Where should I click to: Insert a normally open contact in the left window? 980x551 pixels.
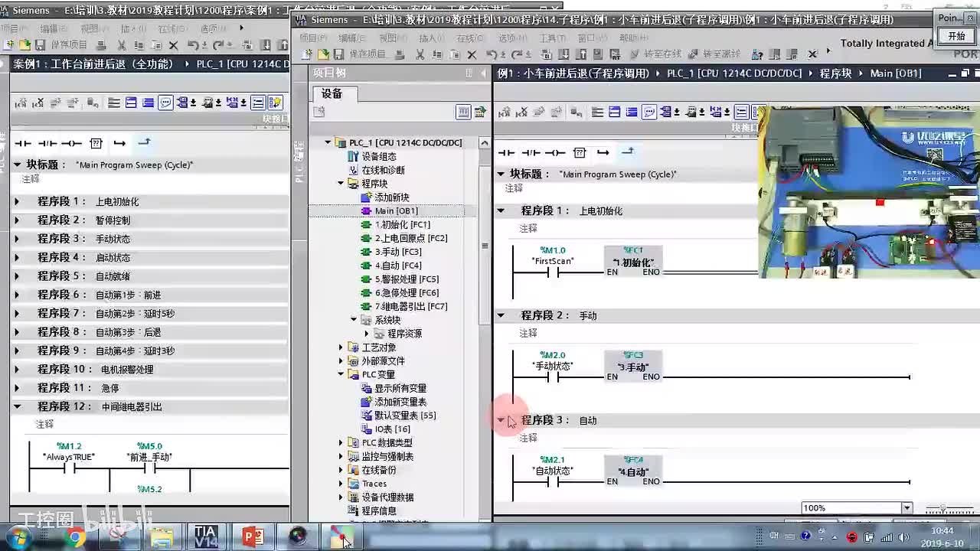(23, 143)
